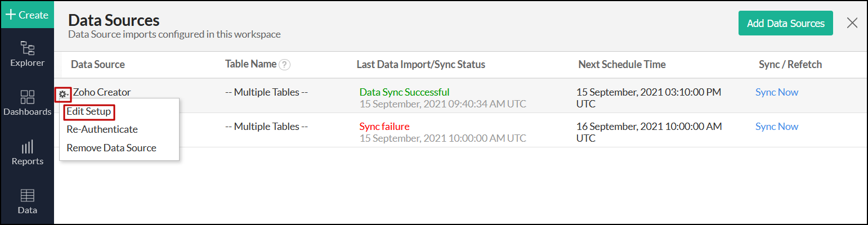Image resolution: width=868 pixels, height=225 pixels.
Task: Select Remove Data Source option
Action: [111, 148]
